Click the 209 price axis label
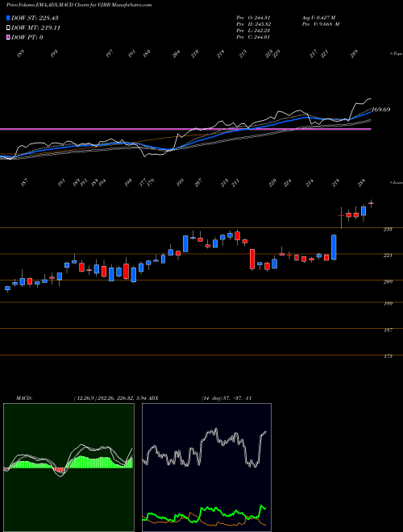The width and height of the screenshot is (403, 532). point(388,281)
